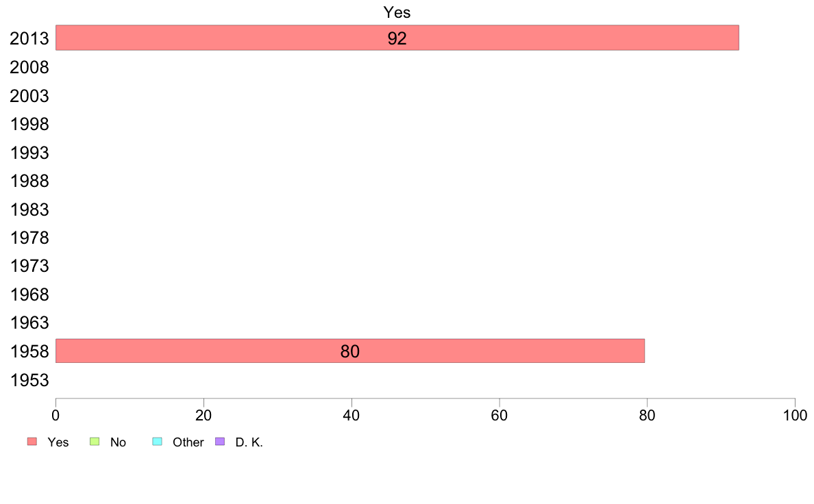Click the Yes chart title
This screenshot has width=814, height=504.
point(397,12)
